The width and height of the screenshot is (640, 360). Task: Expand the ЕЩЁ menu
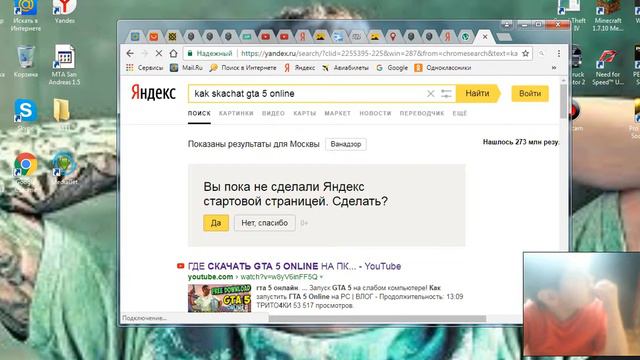point(460,113)
